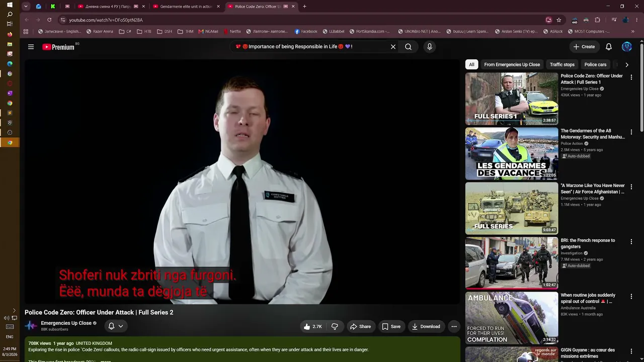Open the media controls toolbar button
The height and width of the screenshot is (362, 644).
point(614,20)
